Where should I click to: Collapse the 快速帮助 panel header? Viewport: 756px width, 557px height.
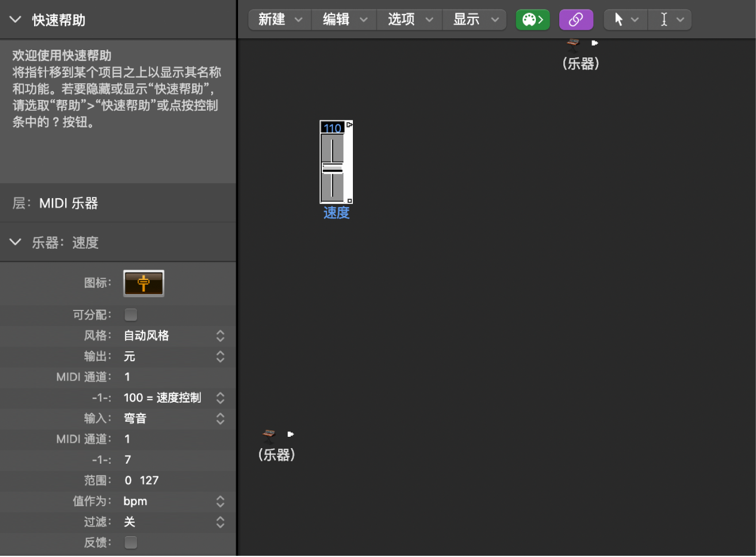click(14, 19)
